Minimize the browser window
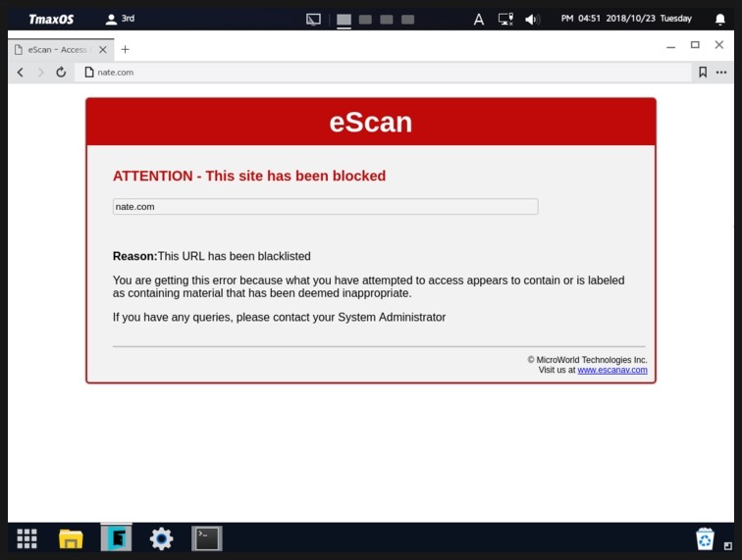 [670, 46]
